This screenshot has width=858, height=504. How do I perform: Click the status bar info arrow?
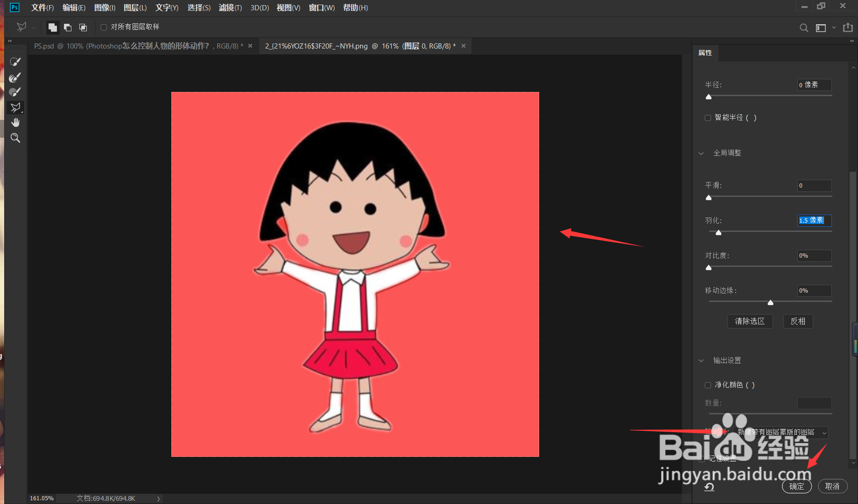[159, 498]
